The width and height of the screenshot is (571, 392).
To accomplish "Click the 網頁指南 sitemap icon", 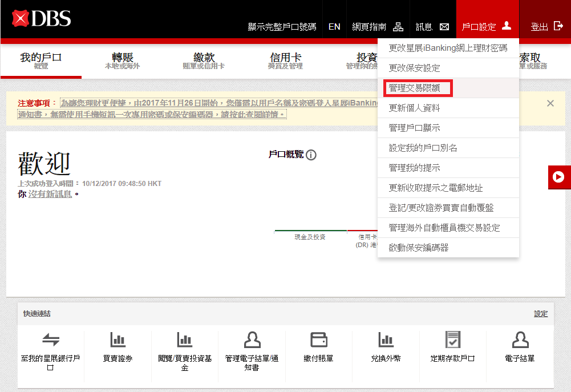I will tap(398, 27).
